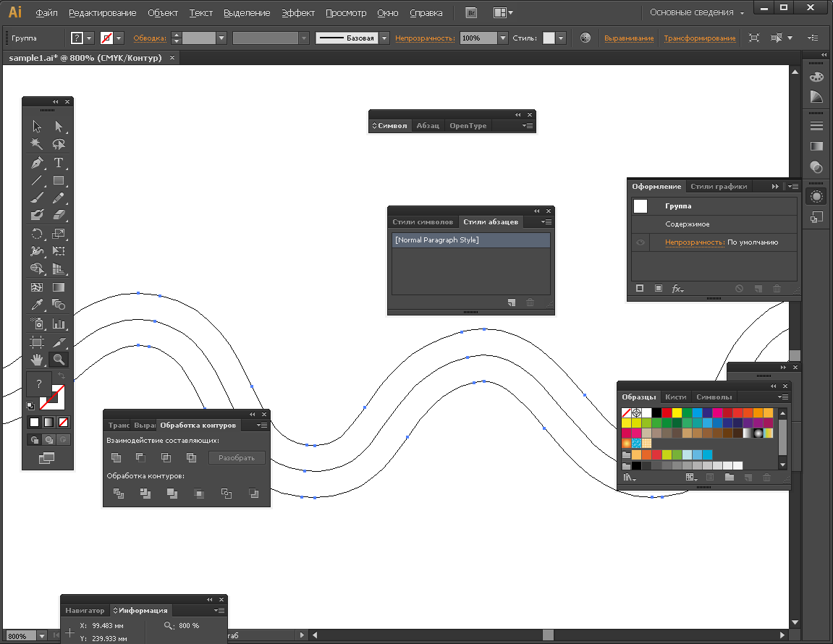The height and width of the screenshot is (644, 833).
Task: Open the Трансформирование link
Action: tap(700, 38)
